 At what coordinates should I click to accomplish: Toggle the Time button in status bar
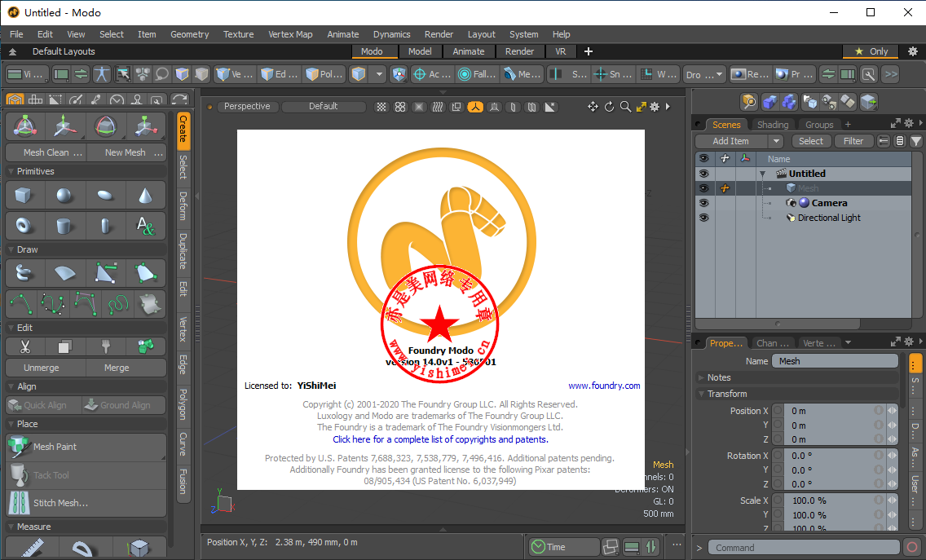564,547
